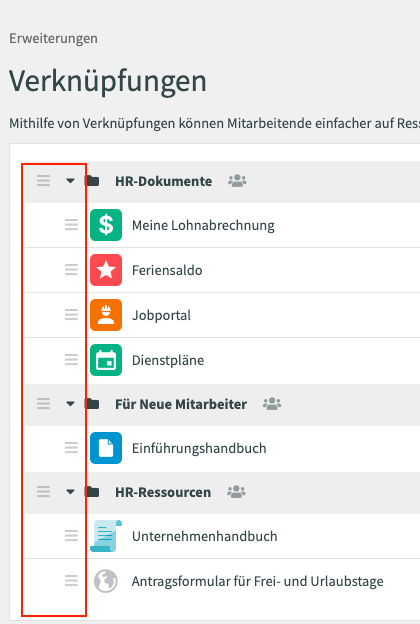Collapse the HR-Ressourcen folder arrow
This screenshot has width=420, height=624.
pos(70,492)
